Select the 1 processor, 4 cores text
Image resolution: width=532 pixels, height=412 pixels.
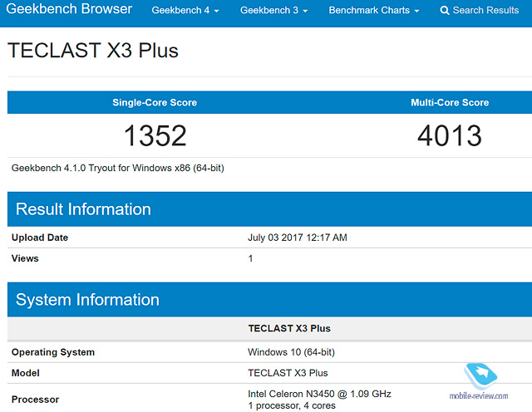click(292, 405)
